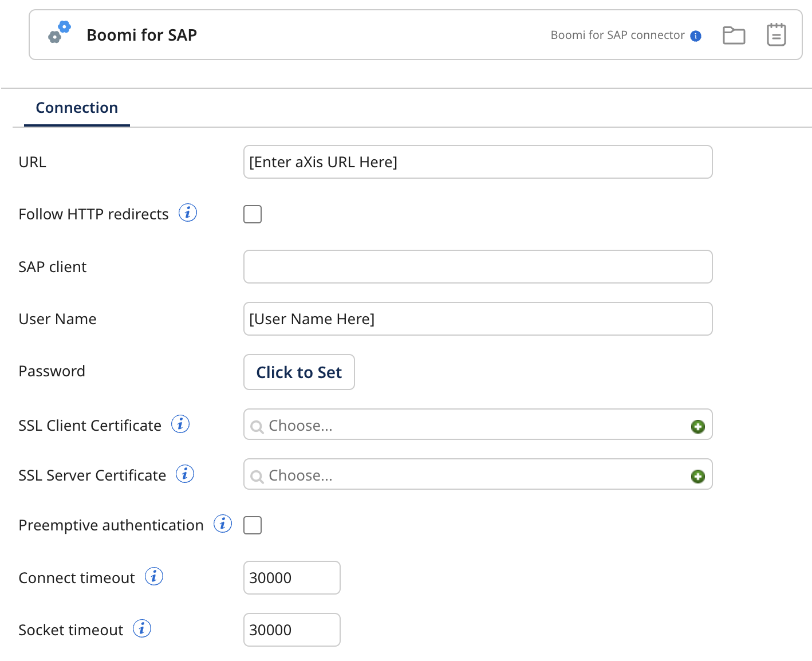Image resolution: width=812 pixels, height=661 pixels.
Task: Add a new SSL Server Certificate via green plus
Action: (697, 476)
